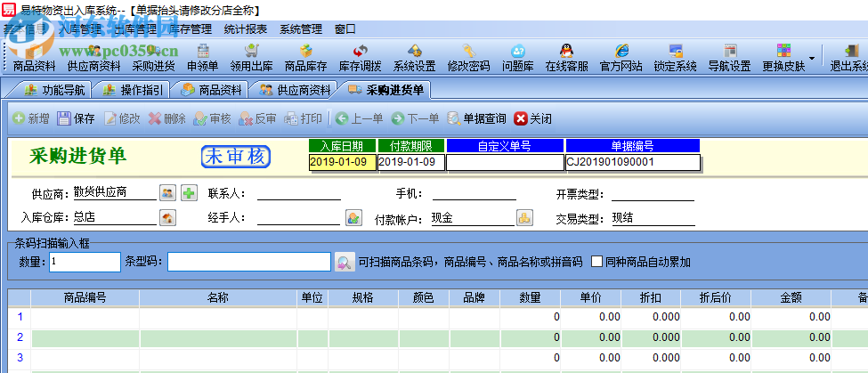Open 入库管理 menu
The height and width of the screenshot is (373, 868).
coord(80,29)
